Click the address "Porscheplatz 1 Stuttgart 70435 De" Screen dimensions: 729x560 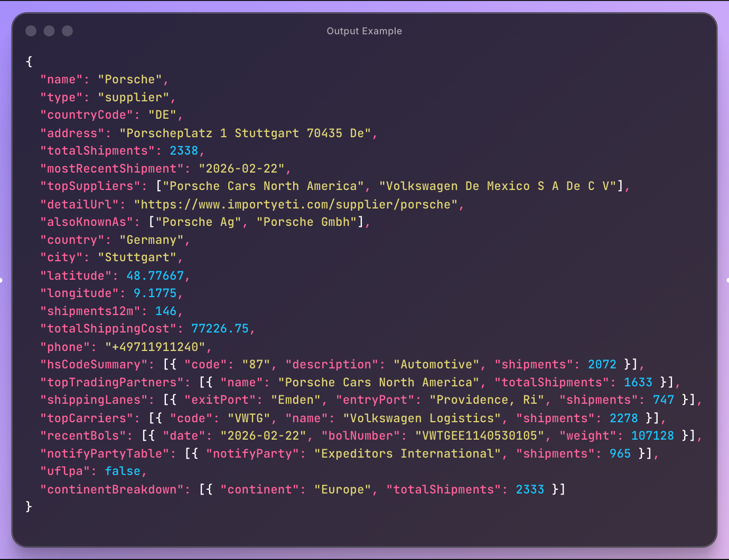(246, 133)
